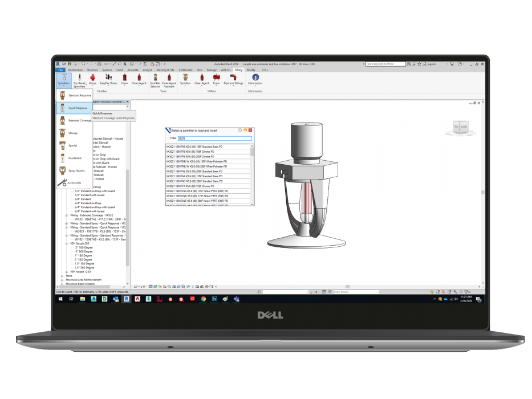Viewport: 532px width, 399px height.
Task: Select VK3021 19917FE 200F Chrome PD
Action: click(208, 156)
